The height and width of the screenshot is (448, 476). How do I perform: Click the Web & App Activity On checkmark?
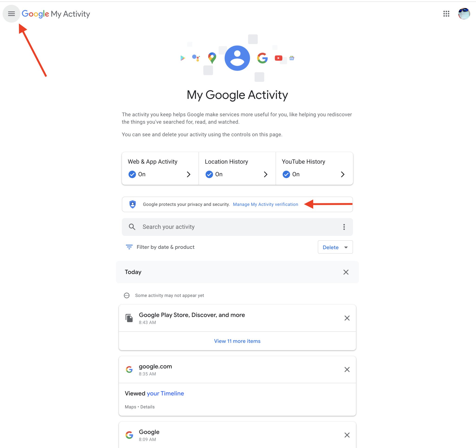[x=132, y=174]
